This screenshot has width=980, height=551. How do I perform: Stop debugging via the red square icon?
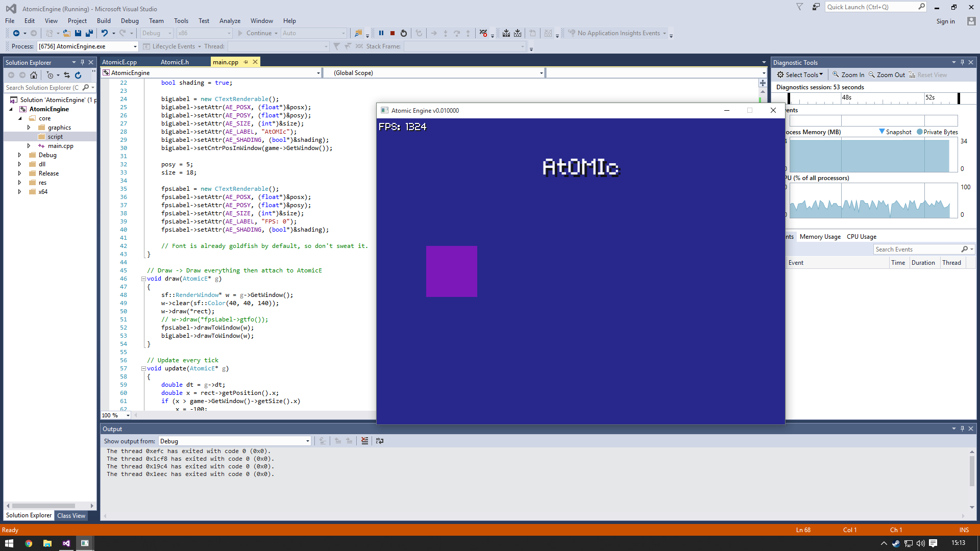click(393, 33)
